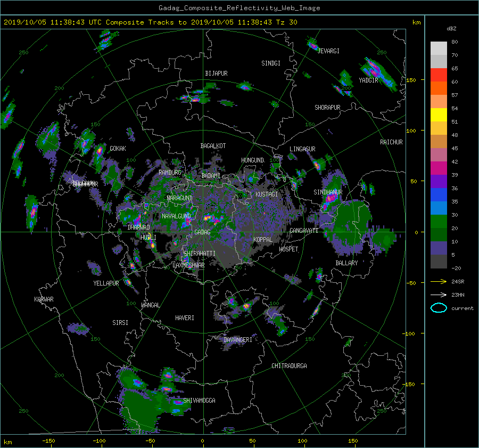Click the RAMDURG city label
479x448 pixels.
click(x=170, y=173)
